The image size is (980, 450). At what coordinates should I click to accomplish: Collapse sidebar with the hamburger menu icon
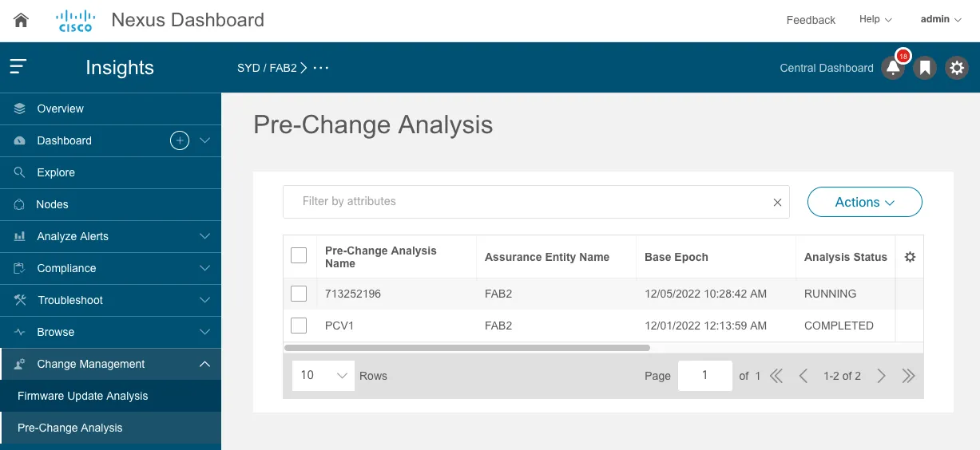(x=18, y=67)
